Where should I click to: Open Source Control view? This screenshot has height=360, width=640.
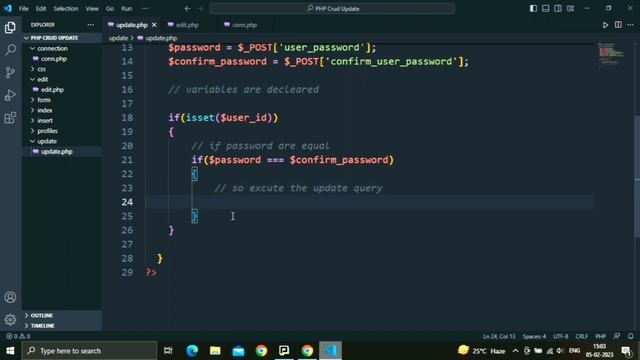point(10,73)
